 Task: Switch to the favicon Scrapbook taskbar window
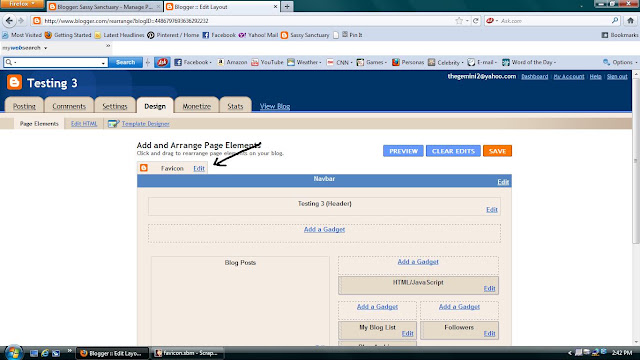pyautogui.click(x=187, y=353)
